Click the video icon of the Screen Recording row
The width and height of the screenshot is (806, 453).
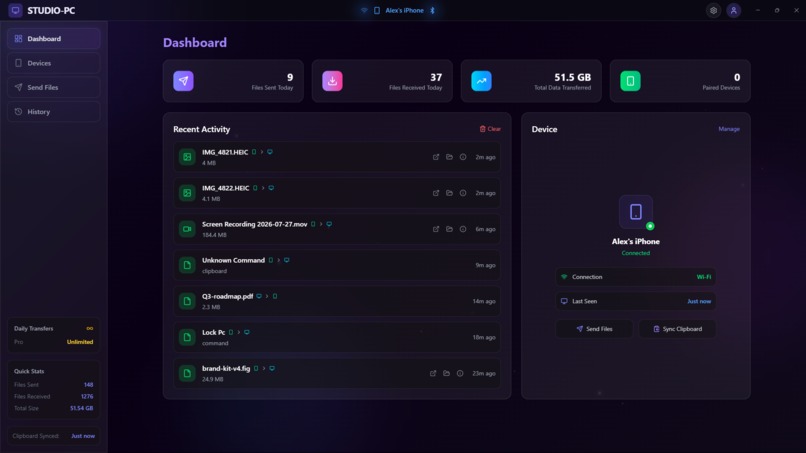coord(187,229)
